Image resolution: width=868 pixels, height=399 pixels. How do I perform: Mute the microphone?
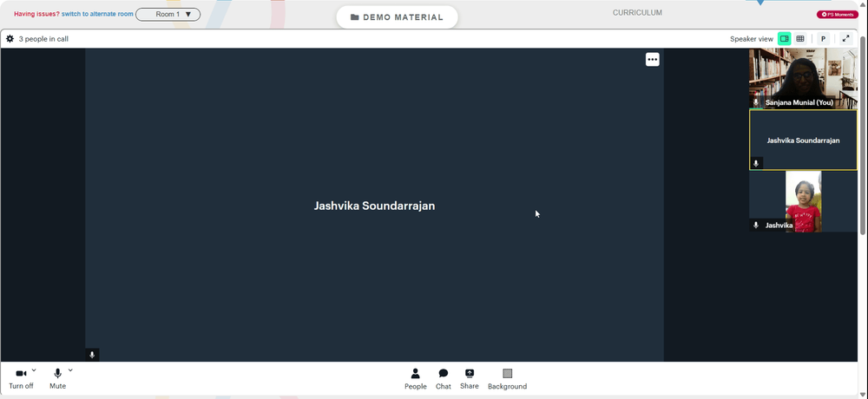click(57, 379)
